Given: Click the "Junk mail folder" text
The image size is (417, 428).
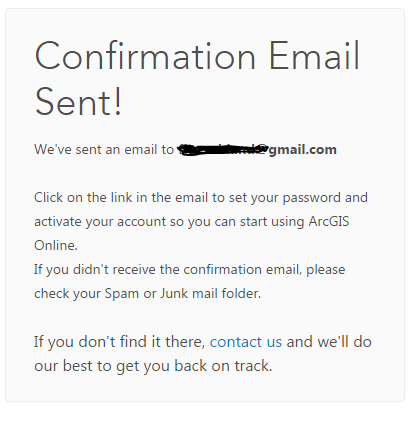Looking at the screenshot, I should [x=211, y=293].
